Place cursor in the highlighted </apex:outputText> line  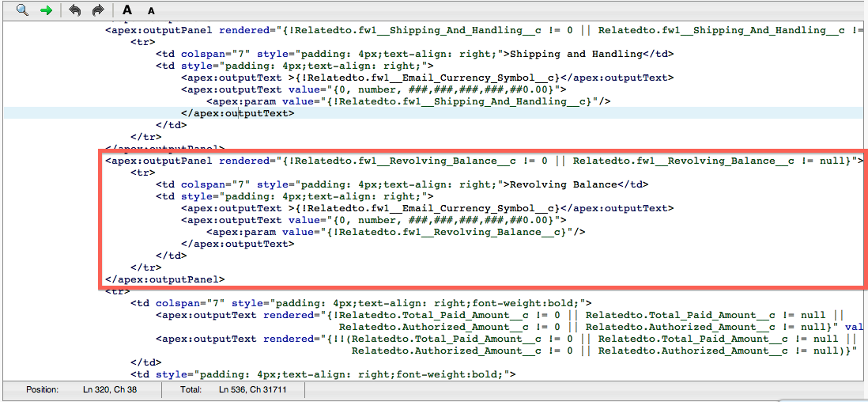coord(238,113)
